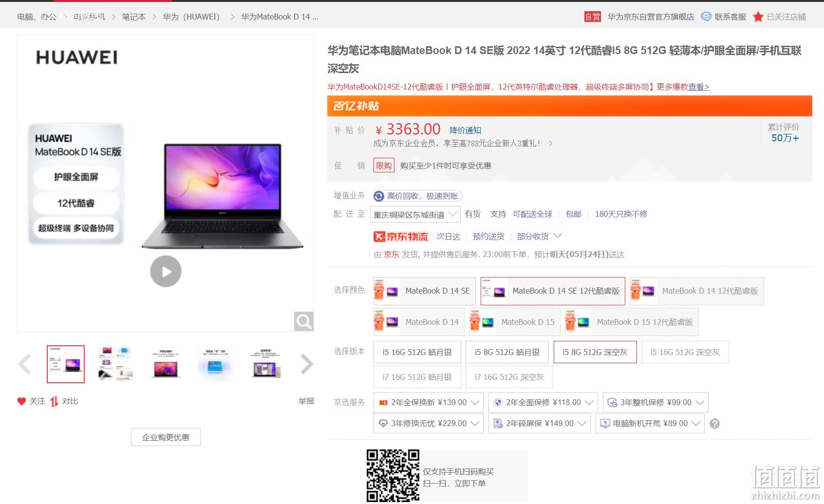Click the 对比 compare icon
Image resolution: width=824 pixels, height=504 pixels.
(x=54, y=401)
